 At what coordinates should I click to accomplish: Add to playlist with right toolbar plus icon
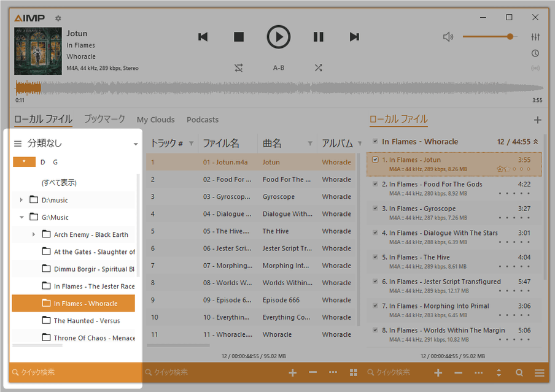click(438, 372)
